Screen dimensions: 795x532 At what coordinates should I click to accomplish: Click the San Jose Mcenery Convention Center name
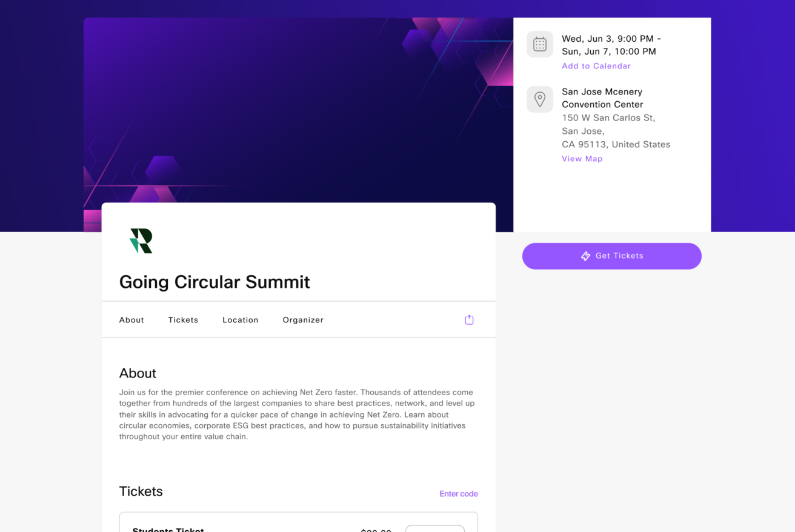tap(602, 98)
